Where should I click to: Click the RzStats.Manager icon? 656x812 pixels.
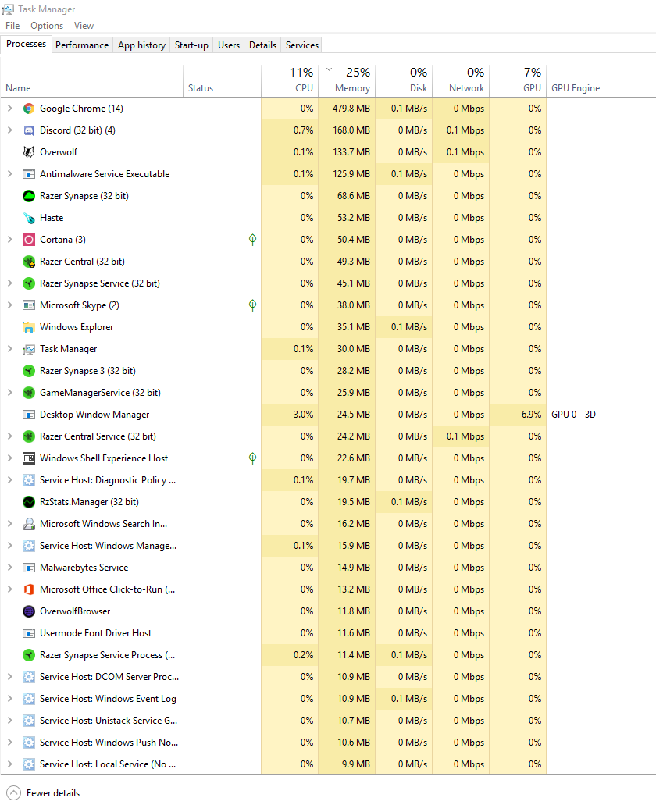[29, 502]
